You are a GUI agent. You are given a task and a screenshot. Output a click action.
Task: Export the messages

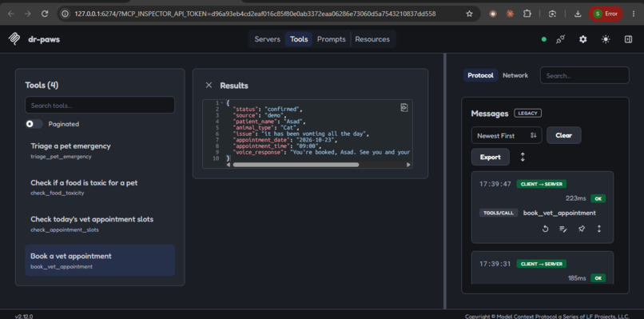[491, 157]
